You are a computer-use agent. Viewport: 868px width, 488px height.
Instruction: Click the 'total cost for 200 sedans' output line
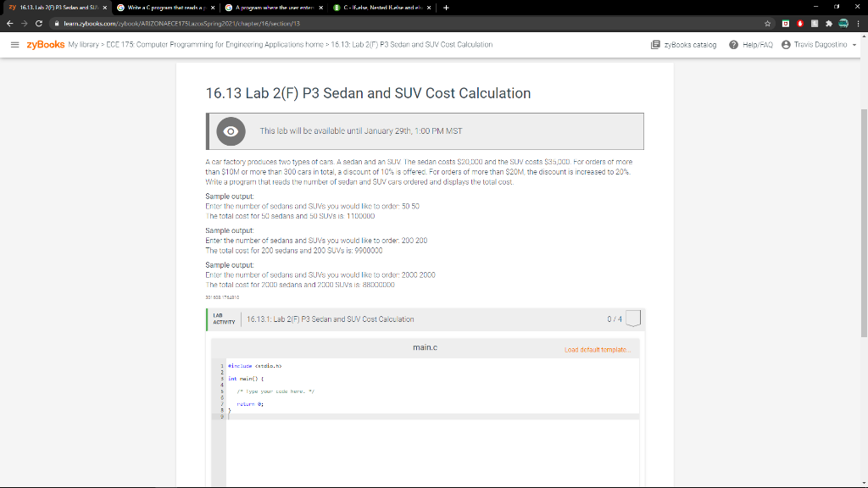[x=294, y=251]
